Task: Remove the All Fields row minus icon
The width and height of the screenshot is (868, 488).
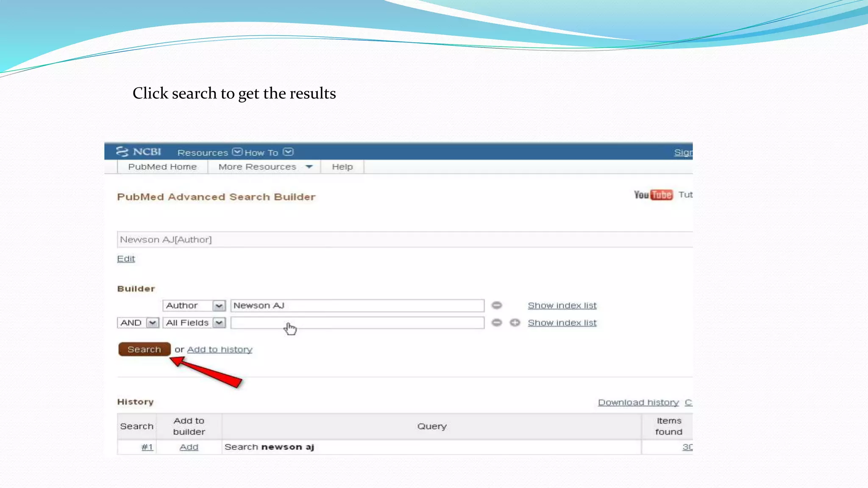Action: click(497, 323)
